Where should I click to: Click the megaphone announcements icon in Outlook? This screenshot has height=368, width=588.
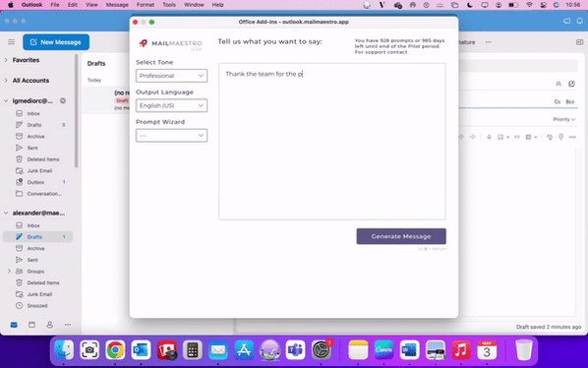click(566, 21)
